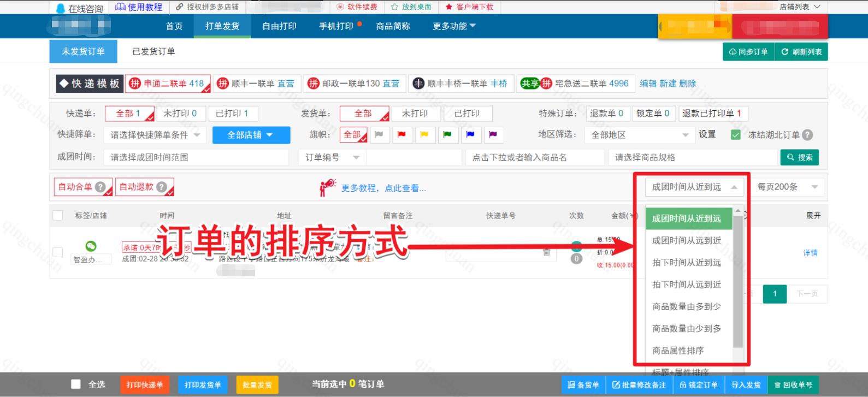Viewport: 868px width, 397px height.
Task: Go to 首页 home menu
Action: (x=174, y=26)
